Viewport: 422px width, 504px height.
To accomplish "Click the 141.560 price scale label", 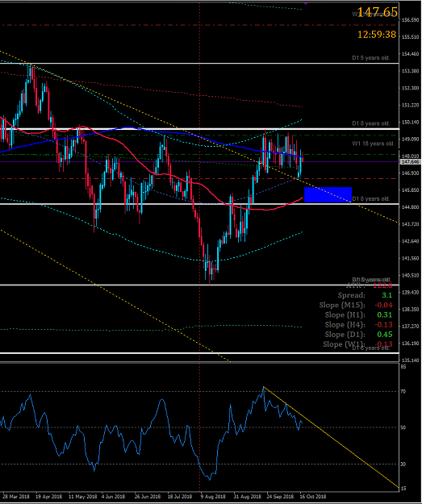I will point(411,258).
